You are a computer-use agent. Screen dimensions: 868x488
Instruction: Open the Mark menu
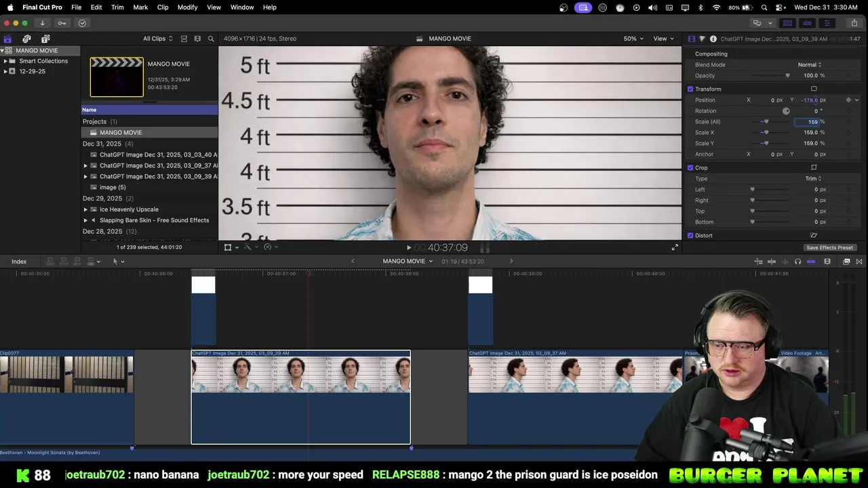pos(140,7)
